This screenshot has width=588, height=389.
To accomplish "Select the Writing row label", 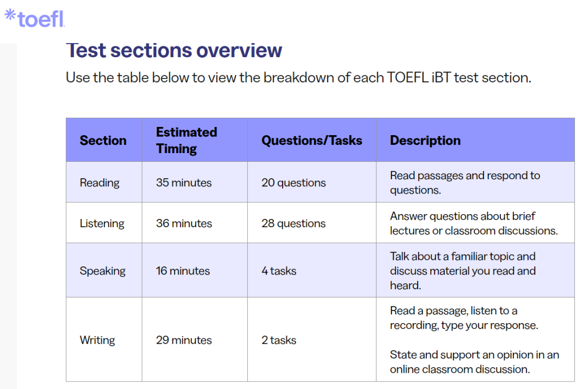I will 97,340.
